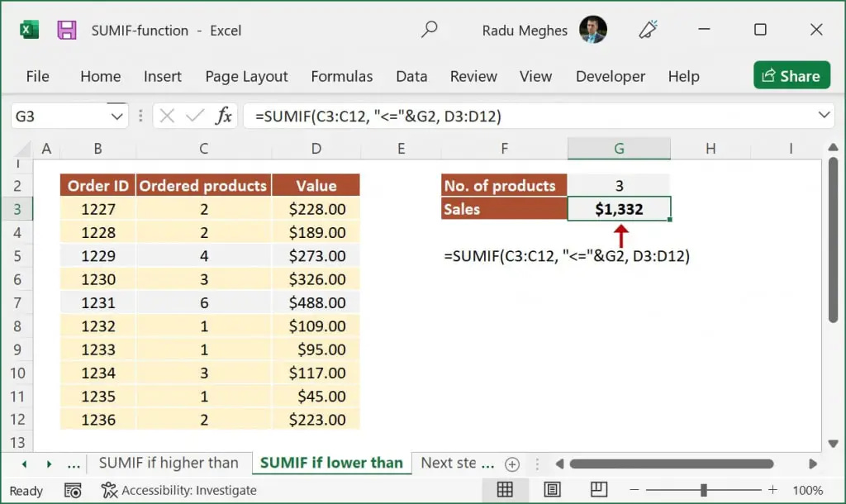Open the Insert ribbon tab
The width and height of the screenshot is (846, 504).
tap(163, 76)
